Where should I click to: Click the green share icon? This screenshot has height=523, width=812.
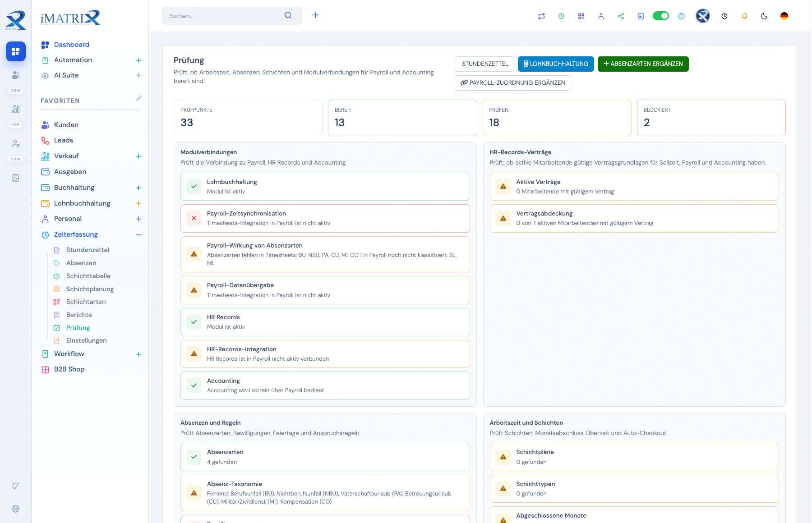tap(621, 16)
